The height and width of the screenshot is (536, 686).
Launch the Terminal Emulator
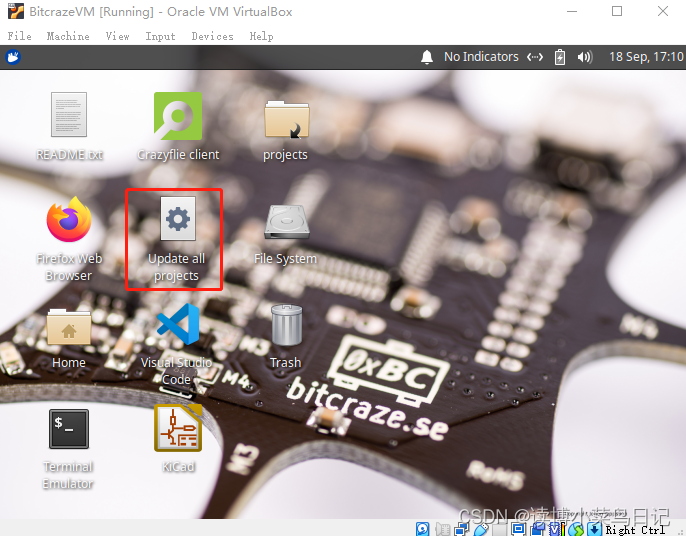69,429
